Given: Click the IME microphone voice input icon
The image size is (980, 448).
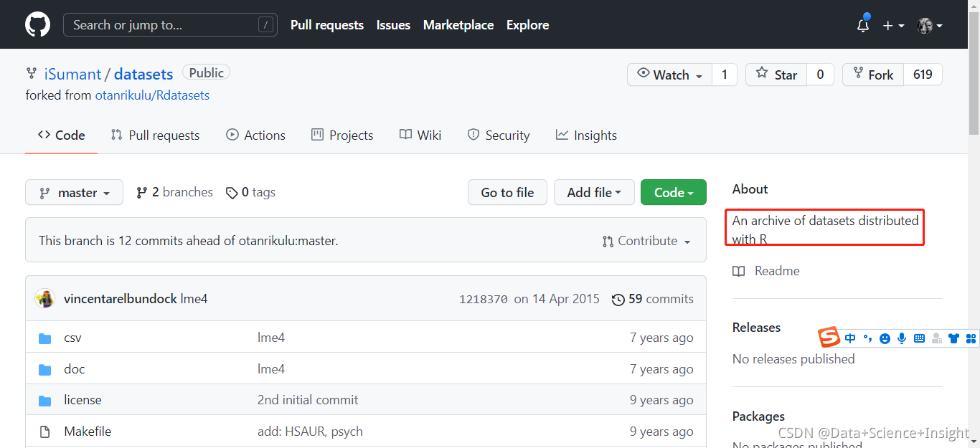Looking at the screenshot, I should 902,338.
